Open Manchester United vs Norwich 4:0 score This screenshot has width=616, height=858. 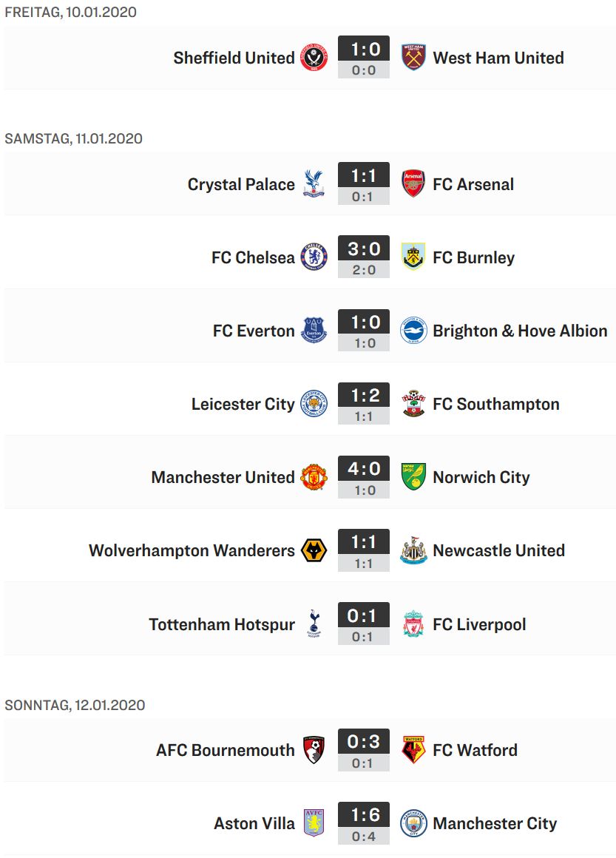coord(364,476)
